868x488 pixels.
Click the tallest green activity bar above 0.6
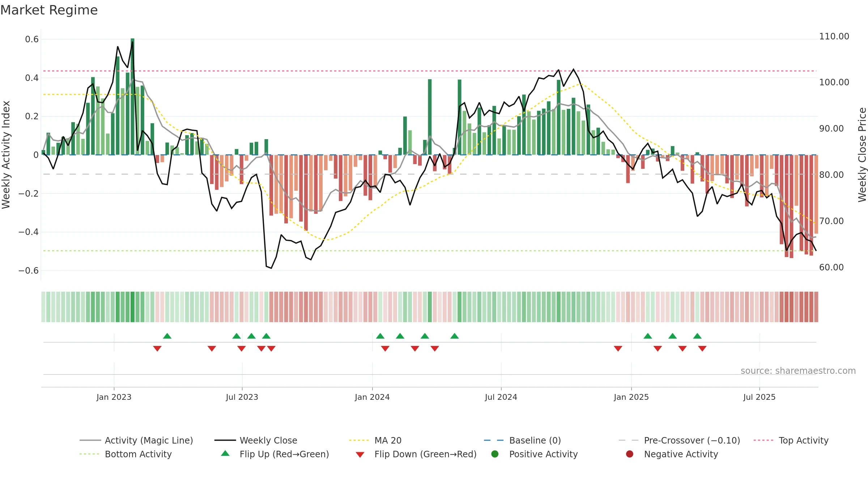coord(132,97)
